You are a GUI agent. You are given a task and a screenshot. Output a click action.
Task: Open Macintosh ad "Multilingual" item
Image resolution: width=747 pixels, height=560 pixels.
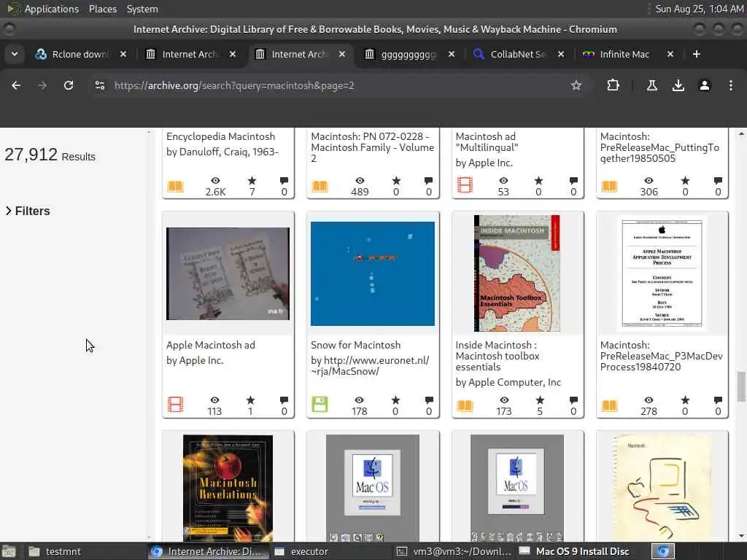coord(487,142)
